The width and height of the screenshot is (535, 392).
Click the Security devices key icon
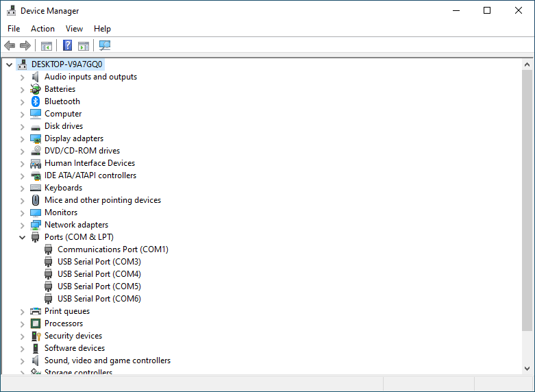coord(36,336)
